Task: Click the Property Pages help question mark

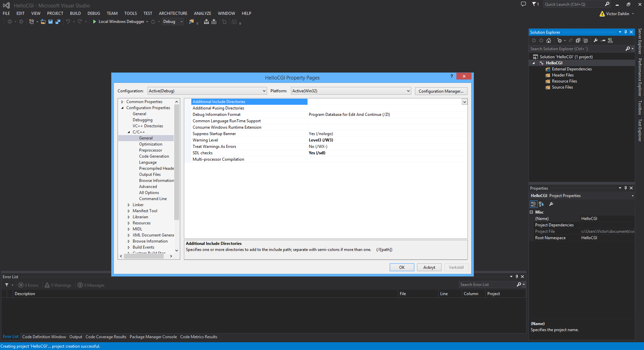Action: pos(452,76)
